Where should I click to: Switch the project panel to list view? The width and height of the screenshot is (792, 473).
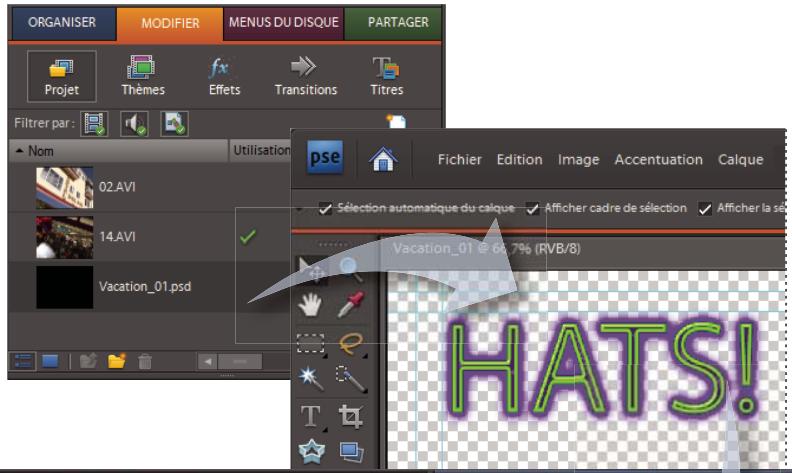[23, 361]
